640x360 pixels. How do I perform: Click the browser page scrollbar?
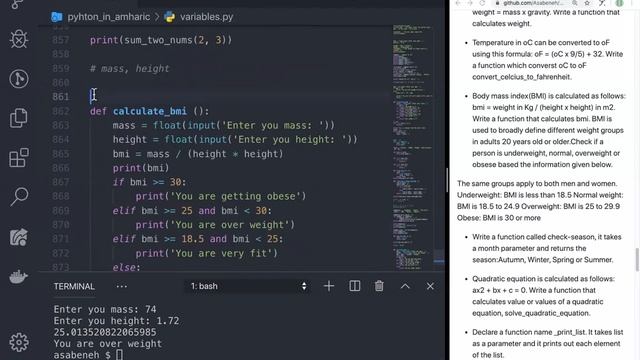pos(637,260)
